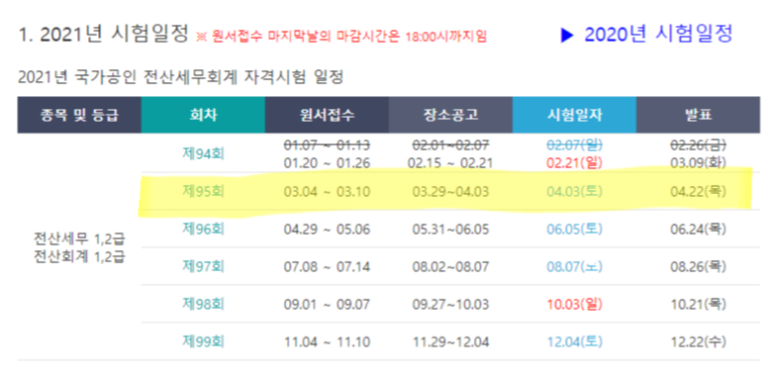Click the 1. 2021년 시험일정 heading
The width and height of the screenshot is (773, 381).
coord(103,35)
